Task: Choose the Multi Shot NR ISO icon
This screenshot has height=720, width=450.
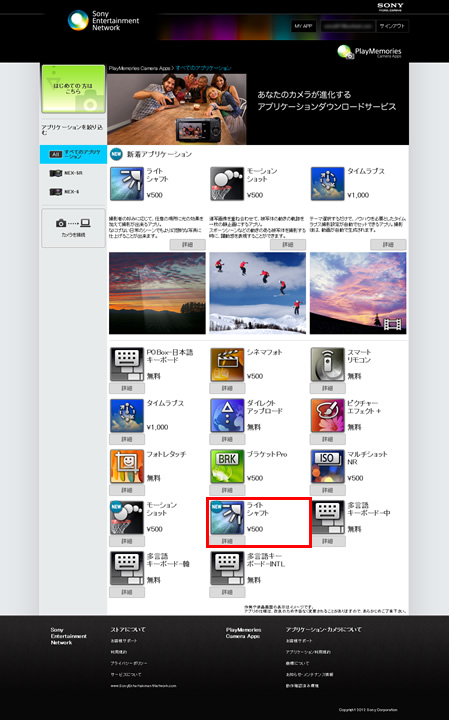Action: click(x=327, y=467)
